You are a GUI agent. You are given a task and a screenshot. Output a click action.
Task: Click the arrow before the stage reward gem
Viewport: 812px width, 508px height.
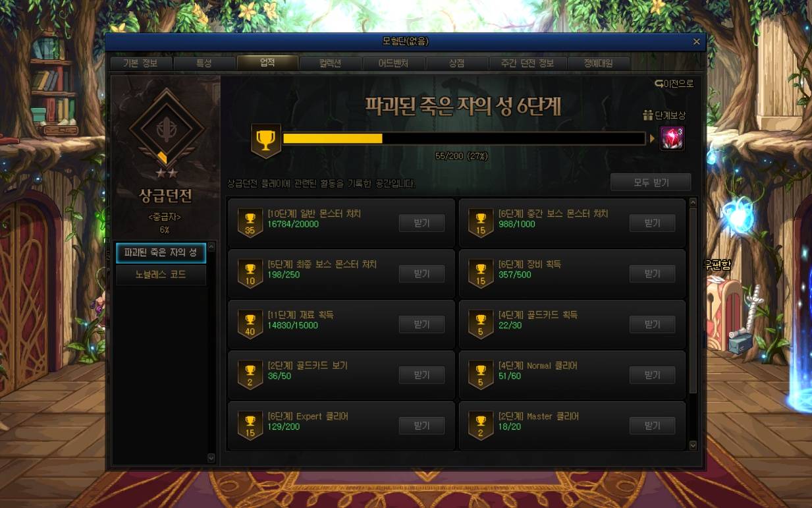[653, 139]
